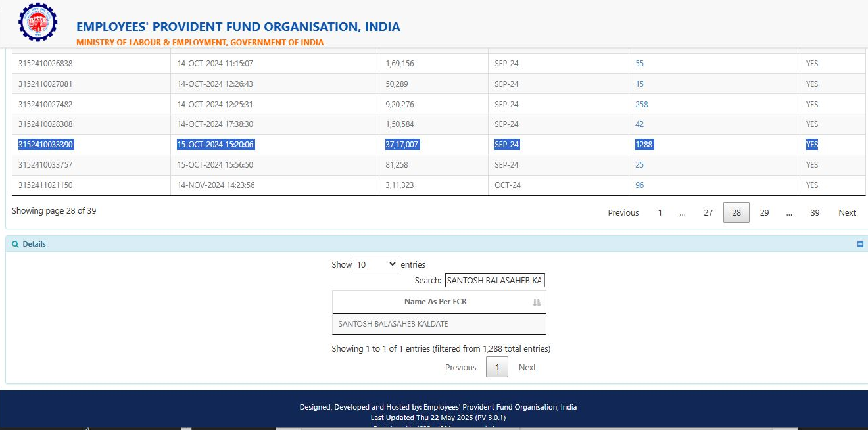
Task: Click date 14-NOV-2024 14:23:56
Action: point(216,185)
